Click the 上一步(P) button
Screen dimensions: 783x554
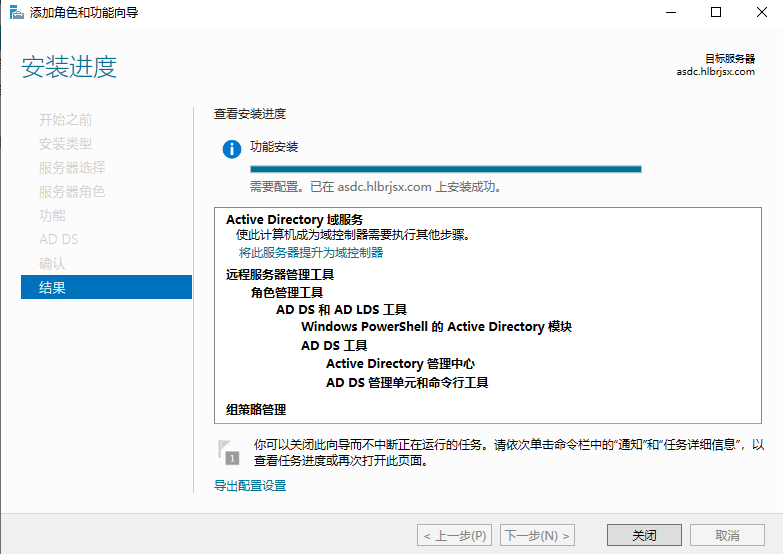point(454,535)
